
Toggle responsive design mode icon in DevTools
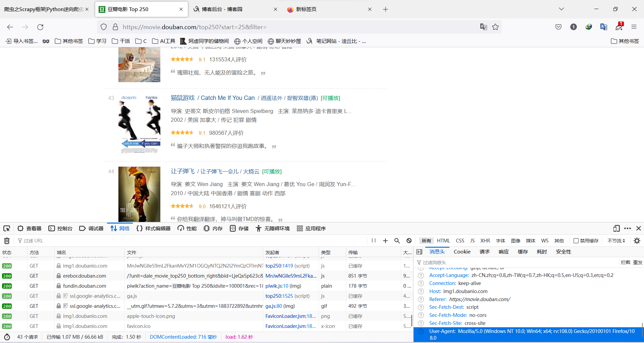(x=616, y=228)
